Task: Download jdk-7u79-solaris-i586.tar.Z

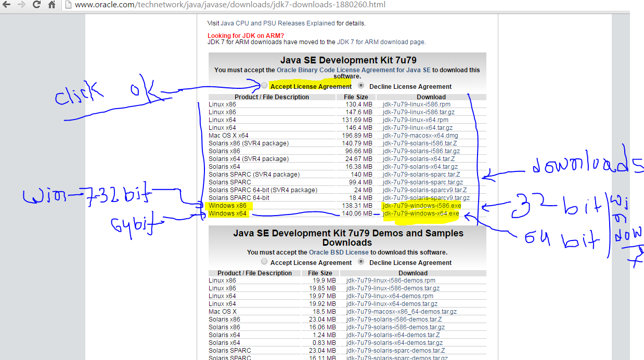Action: tap(420, 143)
